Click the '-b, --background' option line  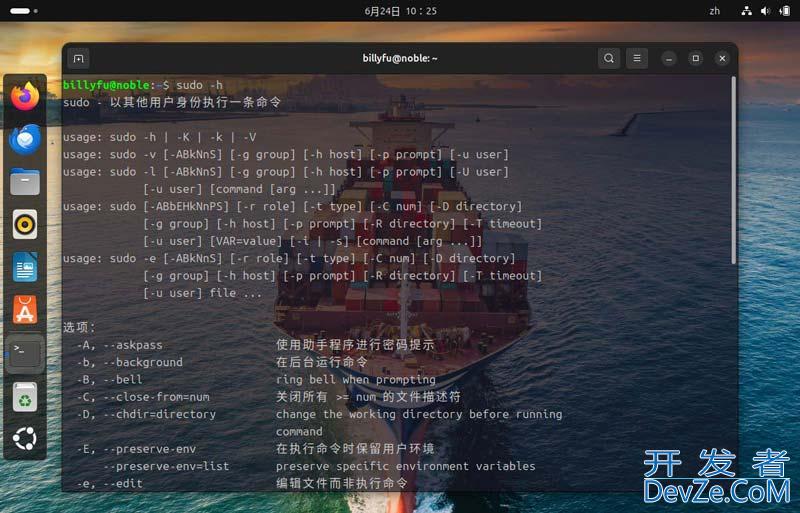click(222, 362)
